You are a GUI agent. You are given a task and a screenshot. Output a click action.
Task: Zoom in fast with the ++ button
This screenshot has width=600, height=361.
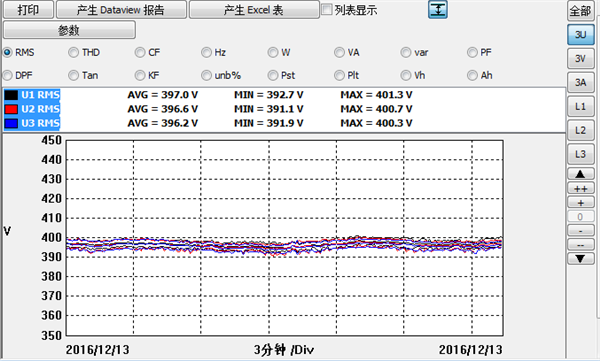pos(580,188)
